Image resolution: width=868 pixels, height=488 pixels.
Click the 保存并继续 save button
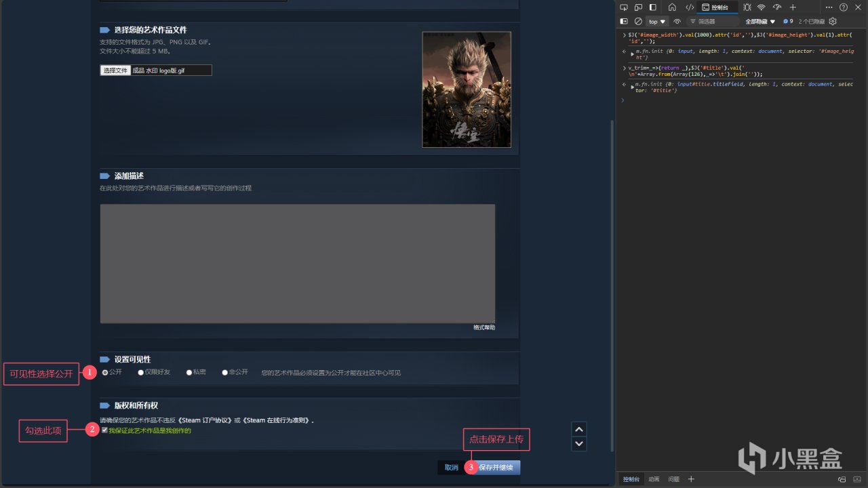pyautogui.click(x=496, y=468)
